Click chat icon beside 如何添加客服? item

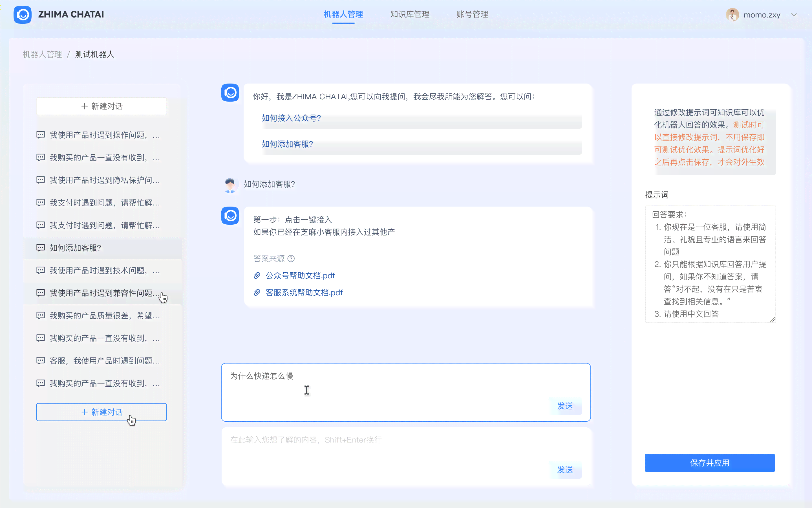click(41, 248)
